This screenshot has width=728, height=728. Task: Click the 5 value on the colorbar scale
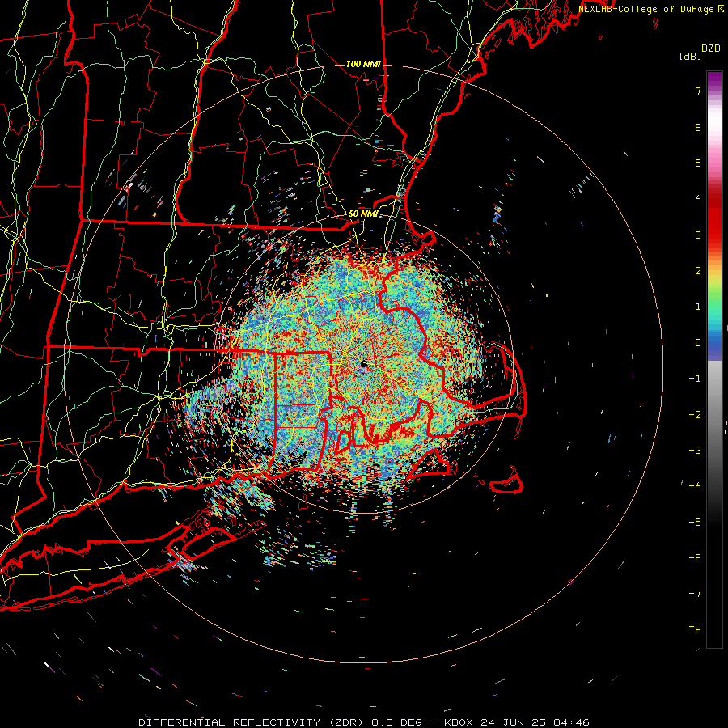[x=698, y=163]
